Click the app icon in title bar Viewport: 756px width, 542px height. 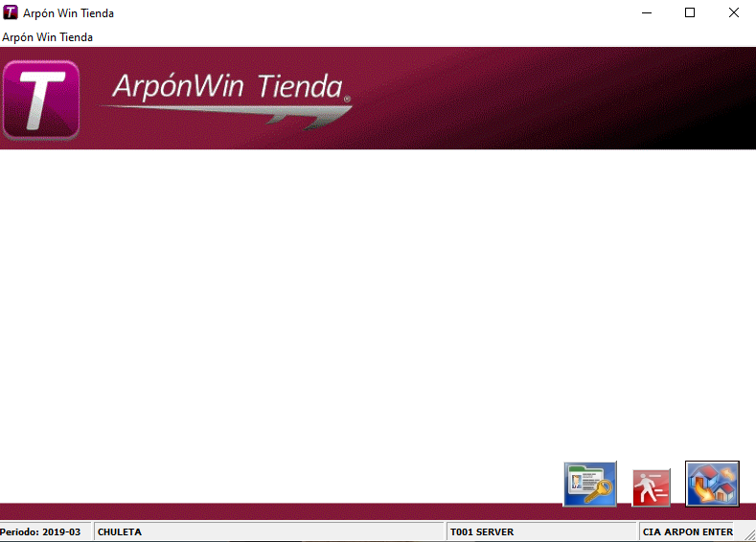(11, 12)
